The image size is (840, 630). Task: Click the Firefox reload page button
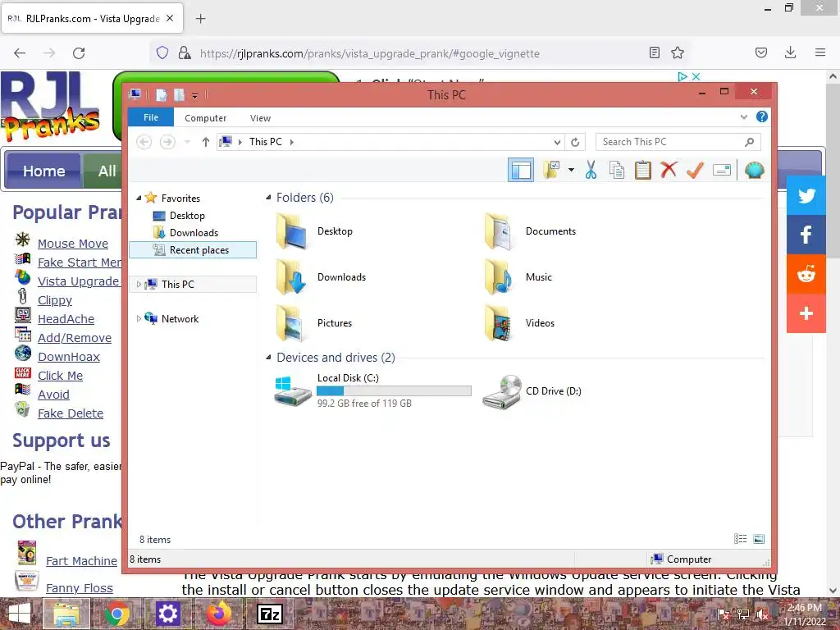click(79, 52)
